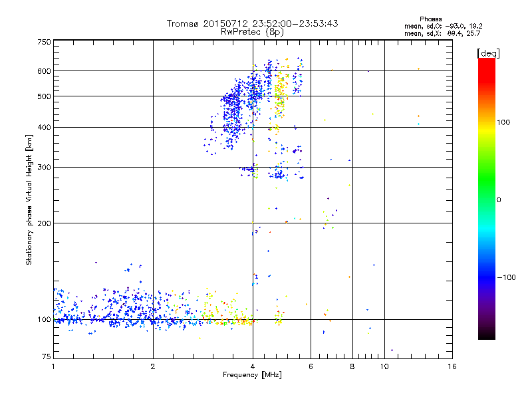Pick the black bottom of the phase colorbar
532x399 pixels.
coord(487,334)
